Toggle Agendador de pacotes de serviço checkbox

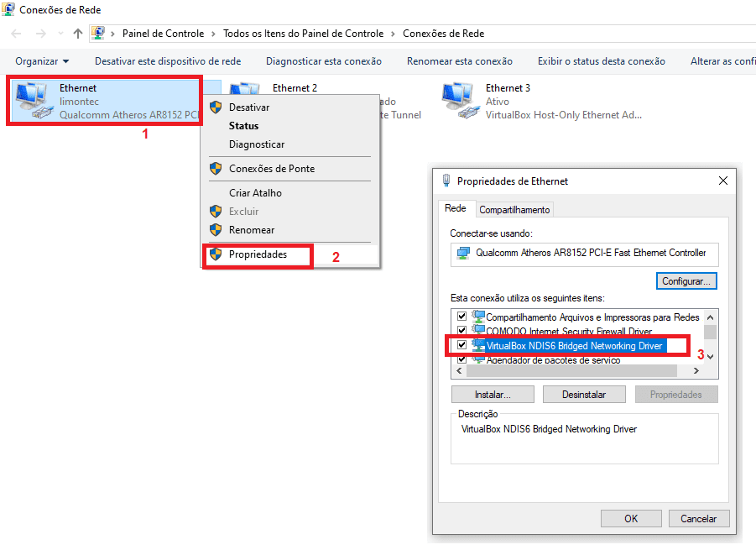tap(461, 359)
